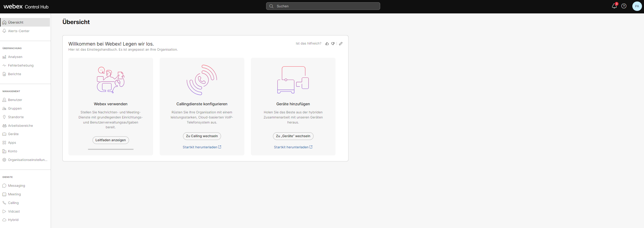Click the Hybrid cloud icon
Screen dimensions: 644x228
pyautogui.click(x=4, y=220)
